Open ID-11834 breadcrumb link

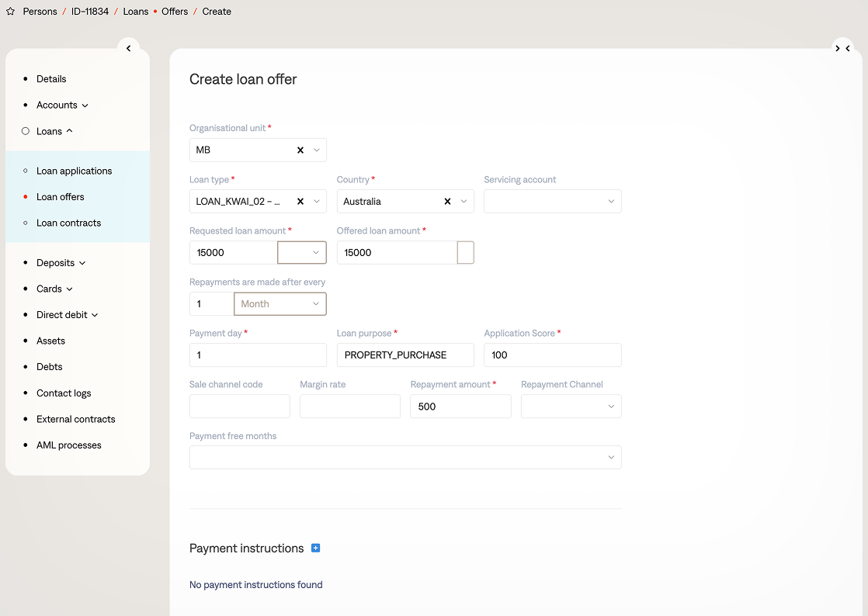pos(90,12)
